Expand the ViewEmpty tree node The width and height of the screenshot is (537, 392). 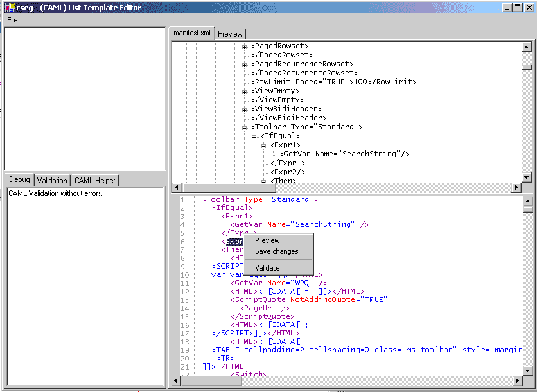[x=244, y=92]
